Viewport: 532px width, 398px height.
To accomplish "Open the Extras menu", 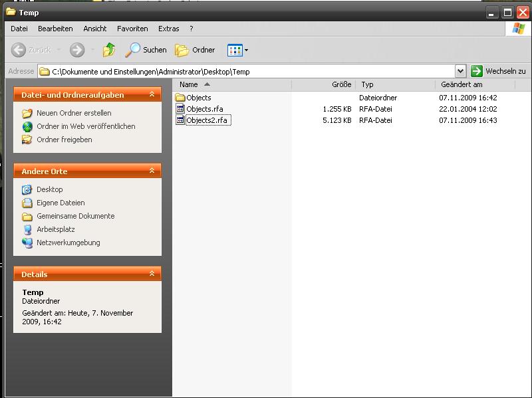I will [169, 29].
